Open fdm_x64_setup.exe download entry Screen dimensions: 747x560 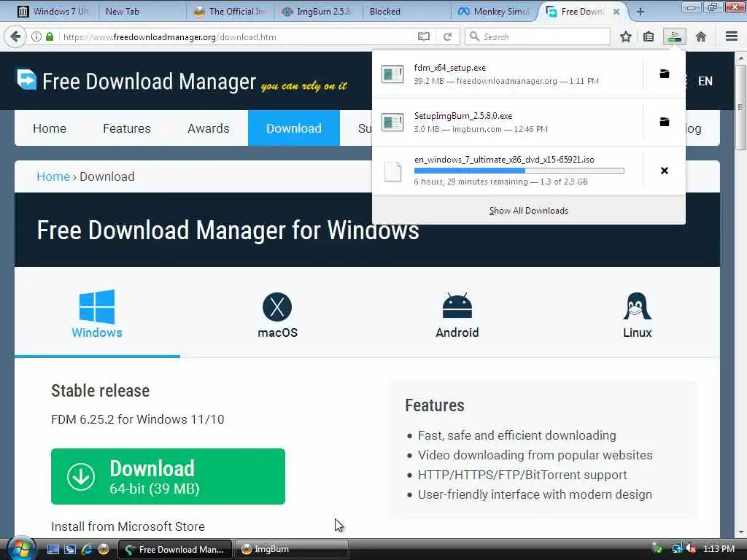coord(508,74)
